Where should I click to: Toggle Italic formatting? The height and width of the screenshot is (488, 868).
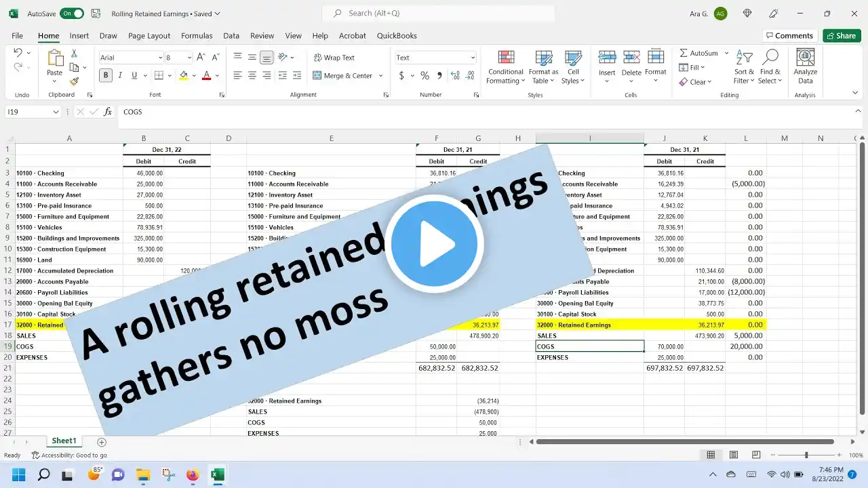click(x=120, y=76)
